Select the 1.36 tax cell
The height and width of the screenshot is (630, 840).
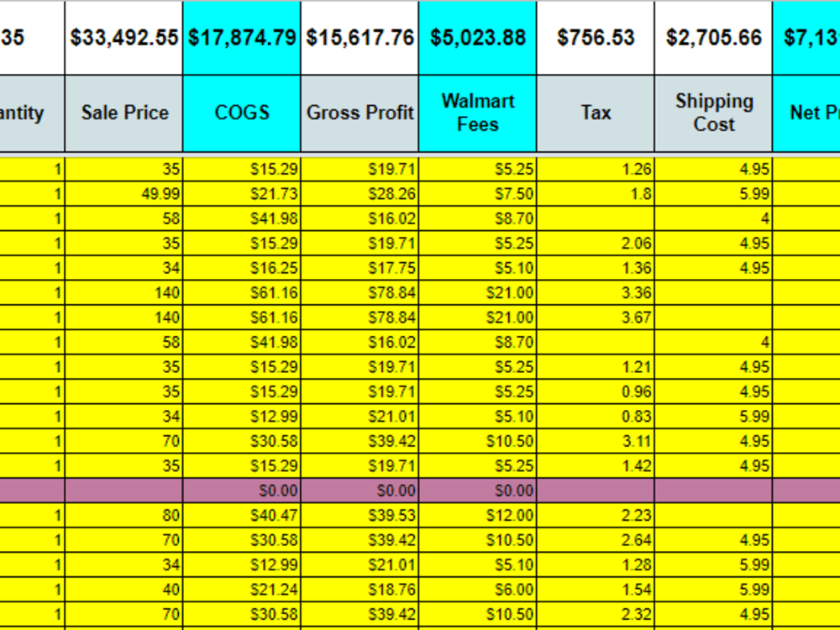point(596,268)
